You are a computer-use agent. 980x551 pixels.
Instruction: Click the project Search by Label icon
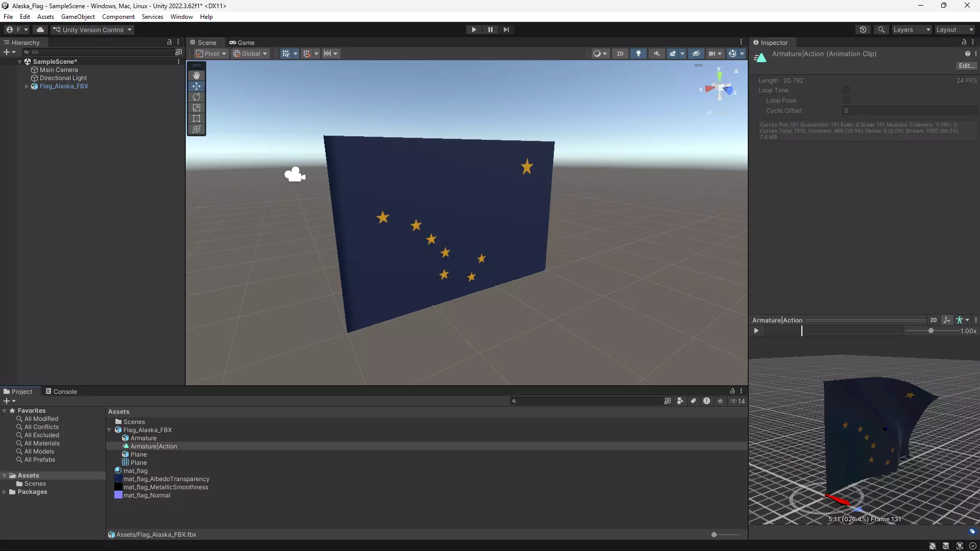pos(693,401)
